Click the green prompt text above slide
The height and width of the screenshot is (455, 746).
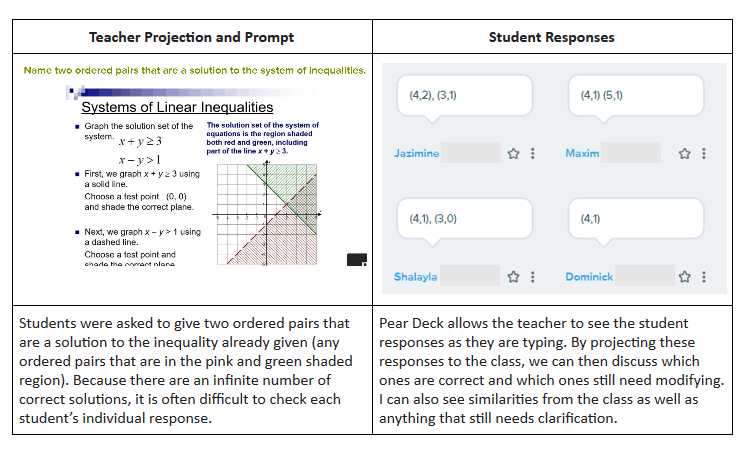point(194,71)
